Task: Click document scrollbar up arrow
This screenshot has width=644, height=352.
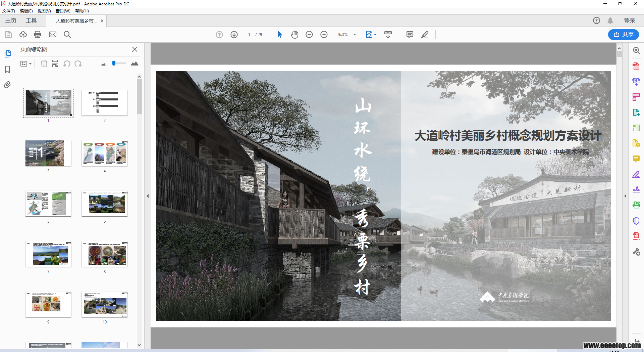Action: 619,48
